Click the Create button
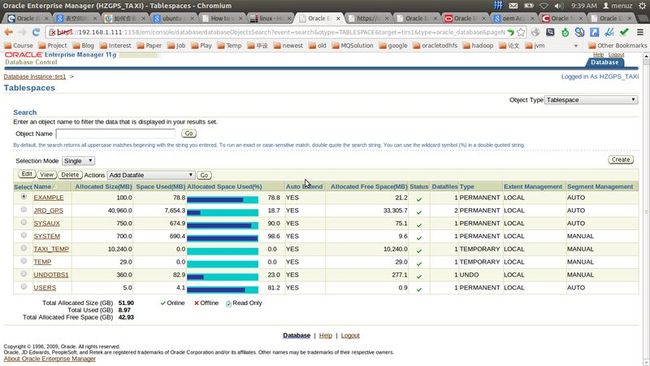Screen dimensions: 650x366 click(x=621, y=160)
